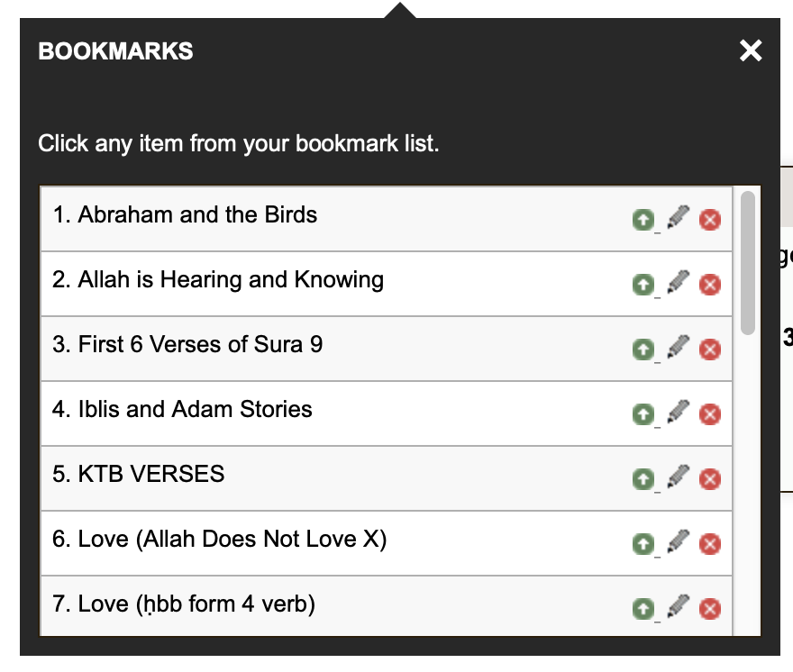The width and height of the screenshot is (793, 672).
Task: Edit the Iblis and Adam Stories bookmark
Action: [x=679, y=412]
